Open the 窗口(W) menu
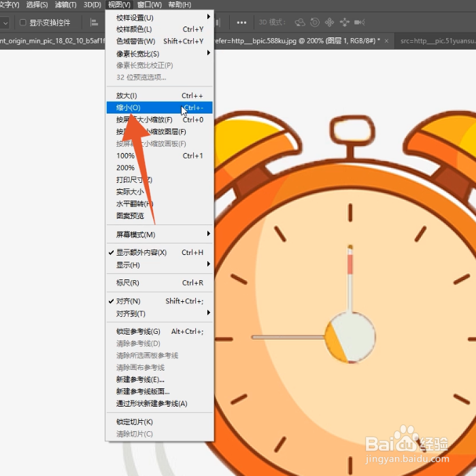Viewport: 476px width, 476px height. coord(150,5)
